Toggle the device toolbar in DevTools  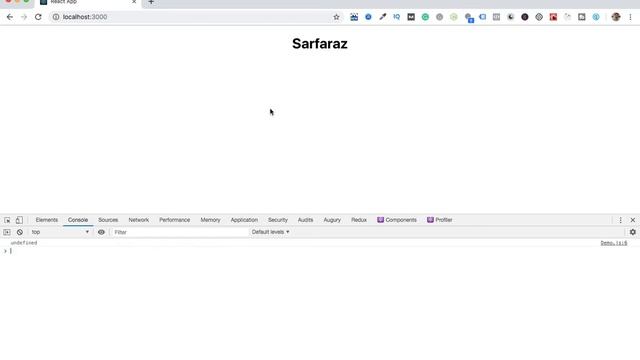pyautogui.click(x=19, y=220)
